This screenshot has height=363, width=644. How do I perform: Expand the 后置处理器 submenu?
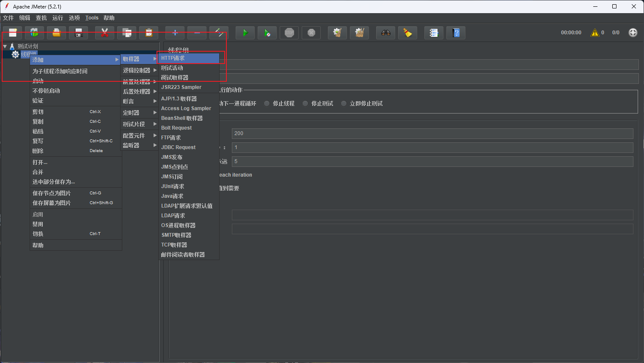tap(140, 91)
